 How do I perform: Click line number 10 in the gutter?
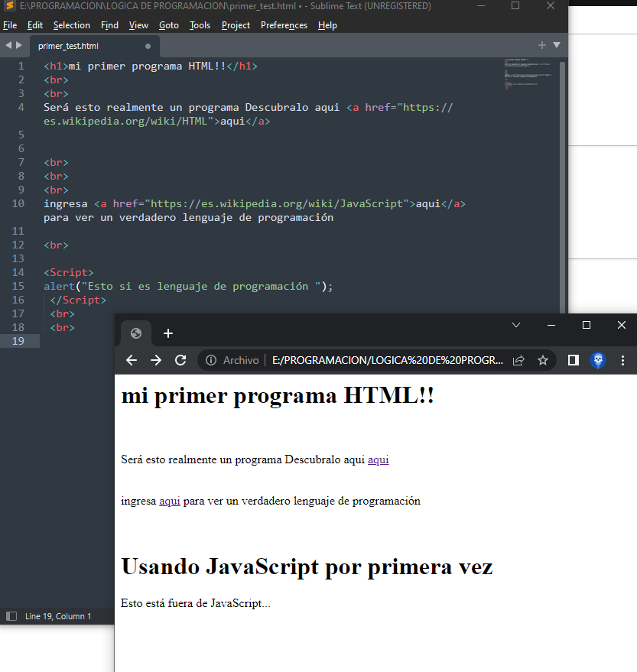pyautogui.click(x=18, y=203)
